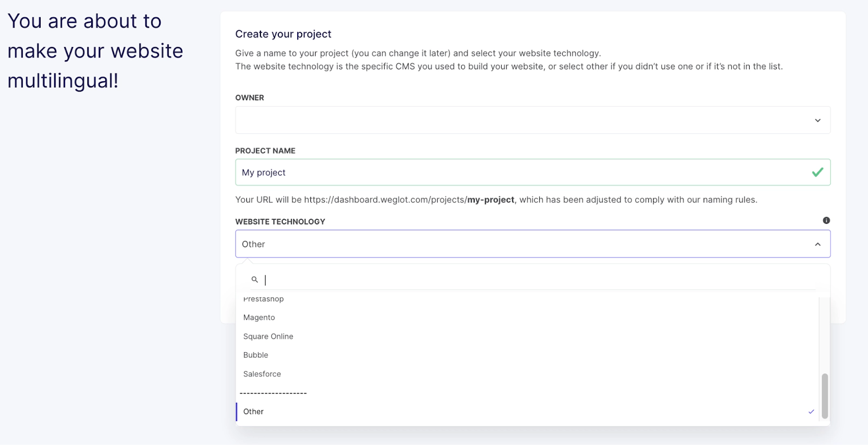Click the green checkmark in Project Name field
This screenshot has width=868, height=445.
[x=817, y=172]
